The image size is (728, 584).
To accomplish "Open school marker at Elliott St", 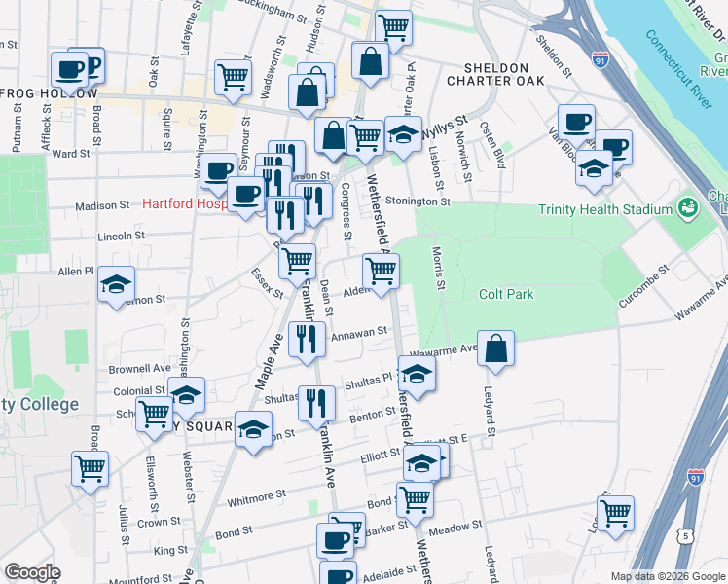I will (421, 463).
